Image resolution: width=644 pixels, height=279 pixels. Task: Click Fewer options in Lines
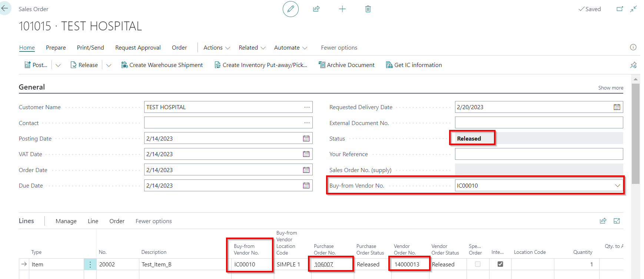[153, 221]
